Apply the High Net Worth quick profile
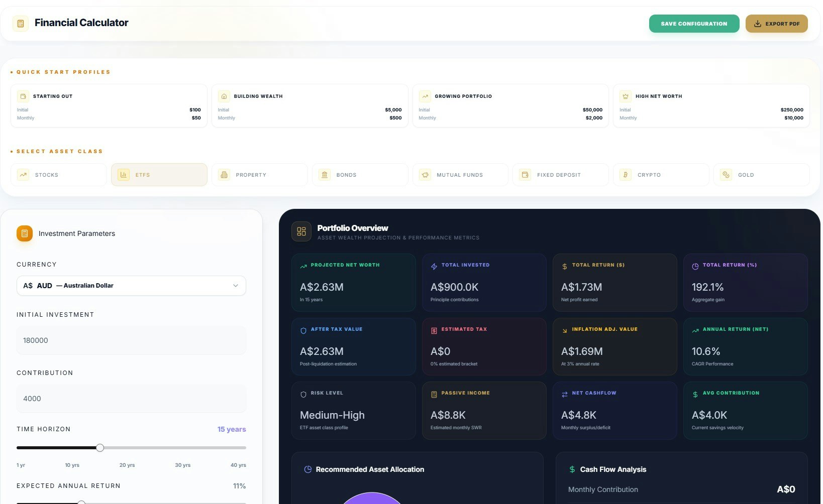 click(711, 106)
